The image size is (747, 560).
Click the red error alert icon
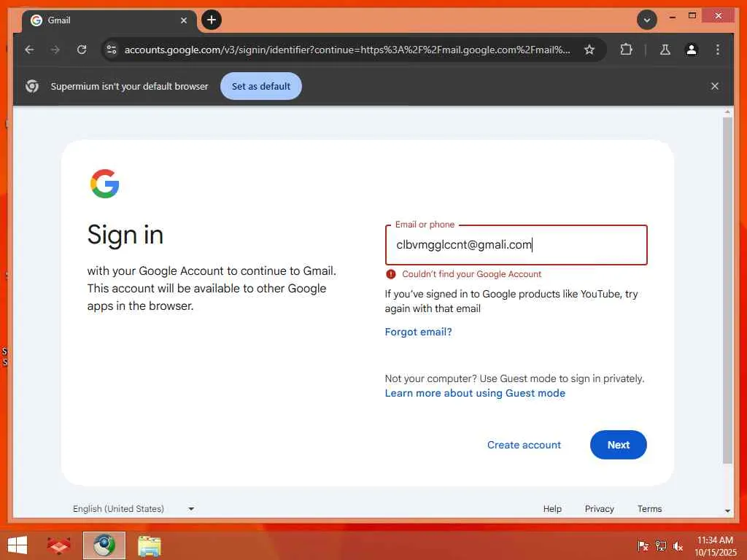[x=391, y=274]
